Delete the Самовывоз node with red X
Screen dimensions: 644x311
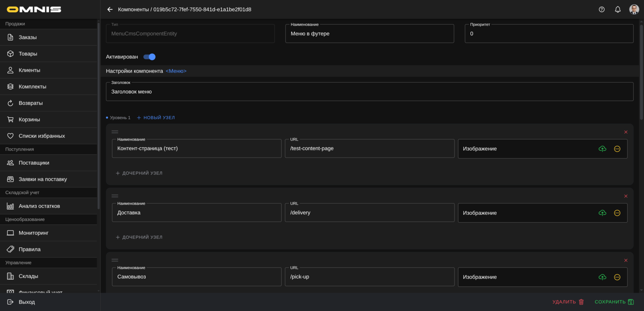[x=626, y=260]
